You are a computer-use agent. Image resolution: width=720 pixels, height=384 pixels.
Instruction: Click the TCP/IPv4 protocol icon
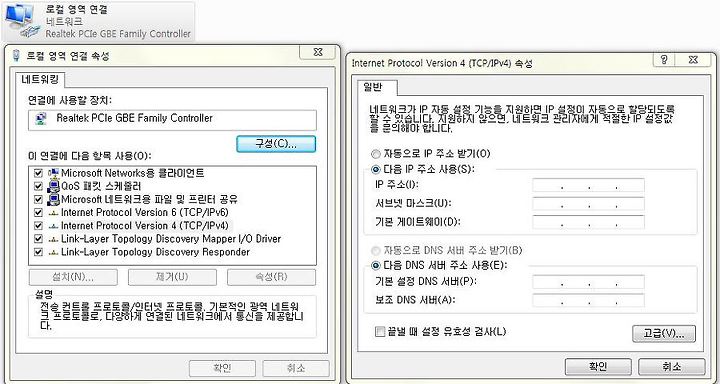pyautogui.click(x=54, y=226)
